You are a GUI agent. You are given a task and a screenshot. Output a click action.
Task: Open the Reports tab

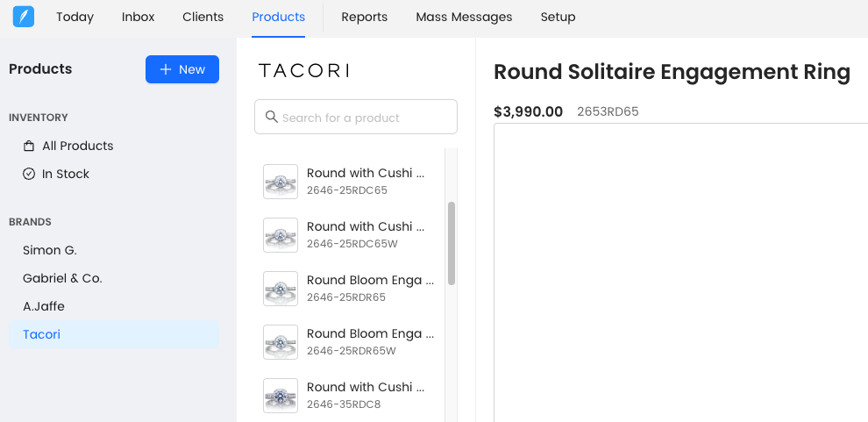(x=364, y=17)
